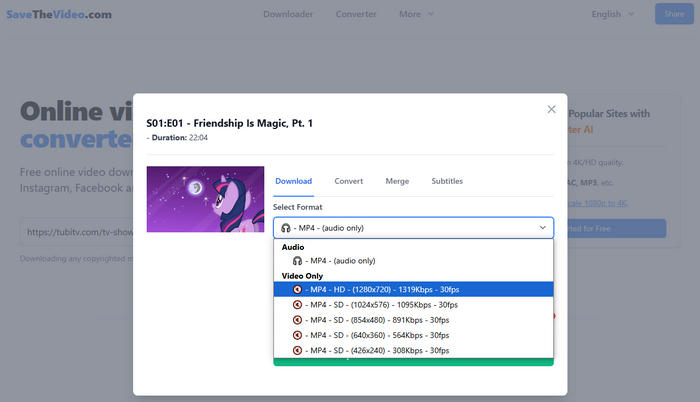Expand the More menu
This screenshot has height=402, width=700.
[x=416, y=14]
